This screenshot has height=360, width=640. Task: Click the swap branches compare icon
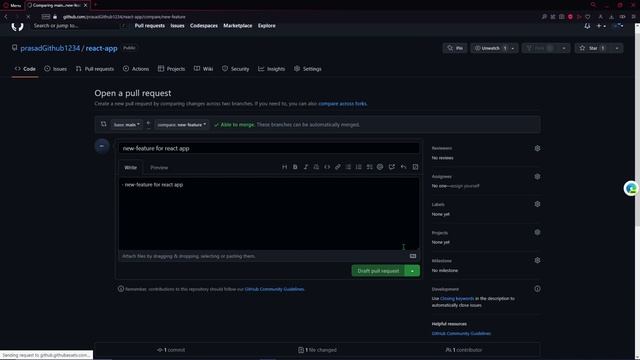coord(103,124)
